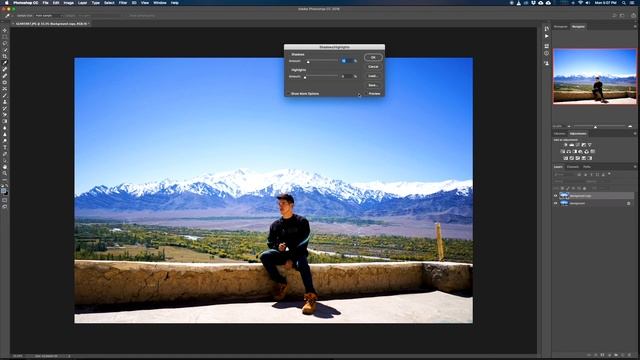The width and height of the screenshot is (640, 360).
Task: Open workspace switcher in options bar
Action: [x=622, y=16]
